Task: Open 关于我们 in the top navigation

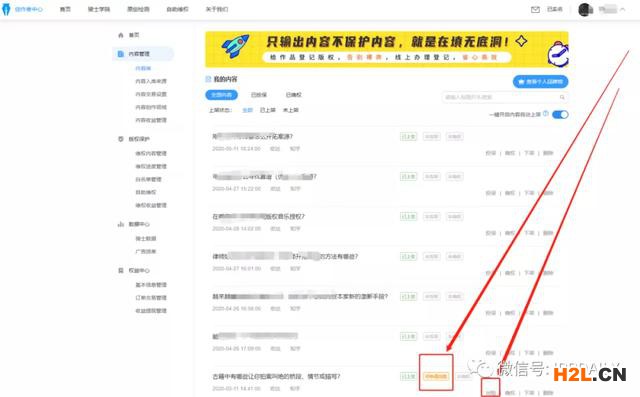Action: 217,9
